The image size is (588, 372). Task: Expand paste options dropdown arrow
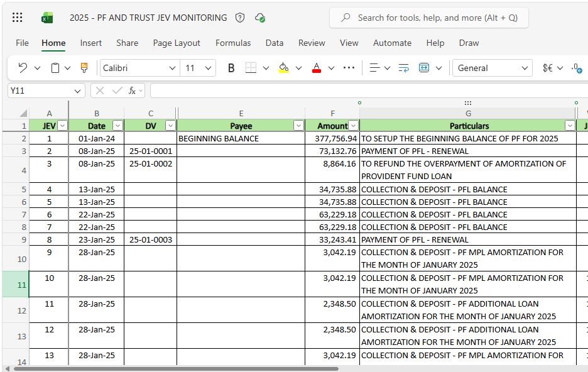pos(67,68)
